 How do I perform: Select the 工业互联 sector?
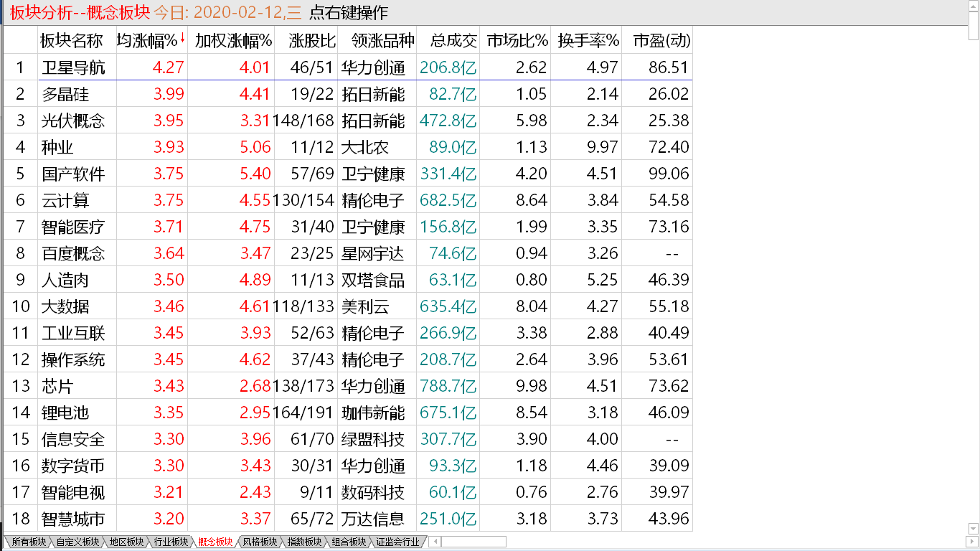73,333
